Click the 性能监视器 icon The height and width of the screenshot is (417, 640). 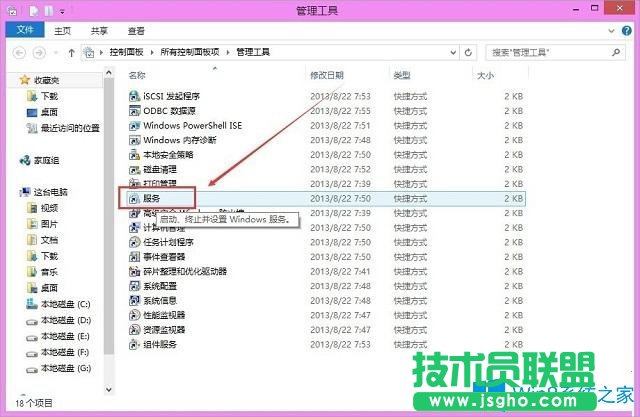[x=134, y=315]
